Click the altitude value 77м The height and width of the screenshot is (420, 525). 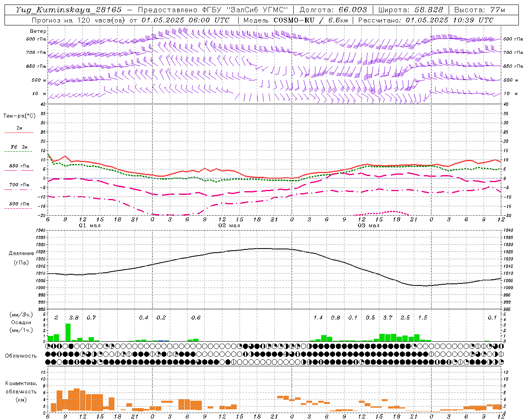[498, 10]
